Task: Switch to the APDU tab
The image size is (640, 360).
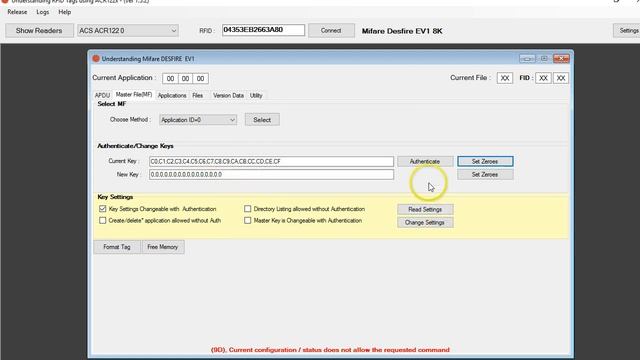Action: coord(102,96)
